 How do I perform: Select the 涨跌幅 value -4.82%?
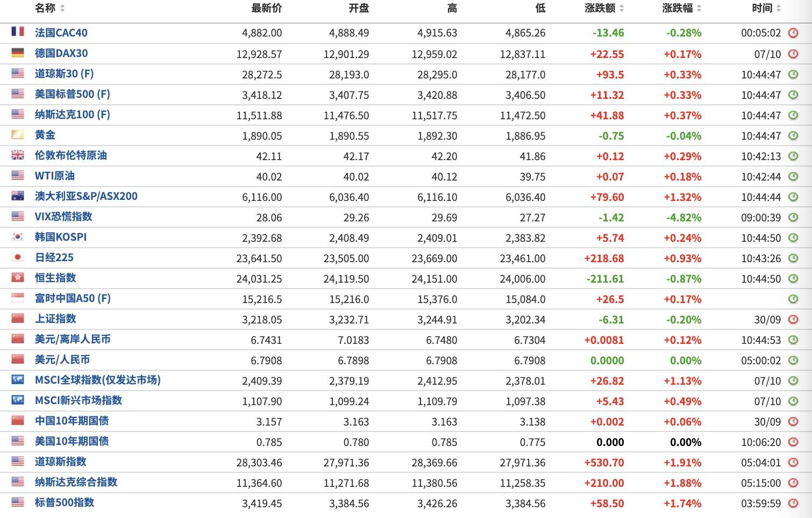683,218
